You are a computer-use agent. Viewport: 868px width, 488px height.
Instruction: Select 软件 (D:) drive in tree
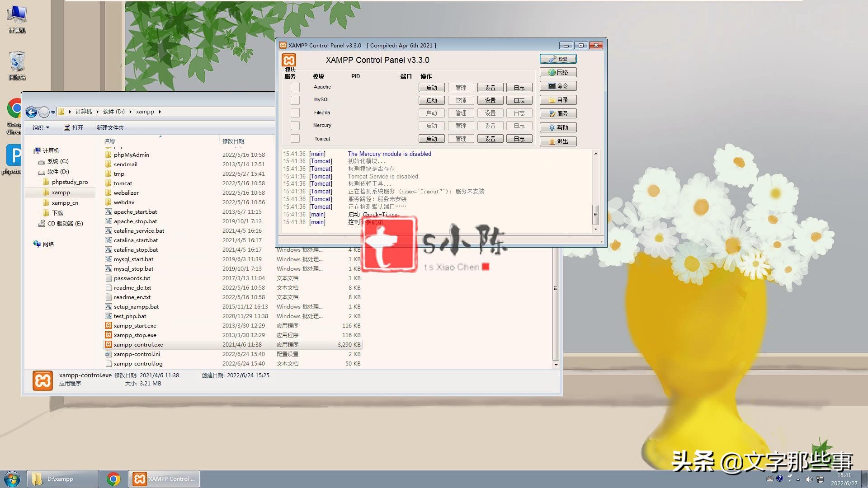point(53,171)
